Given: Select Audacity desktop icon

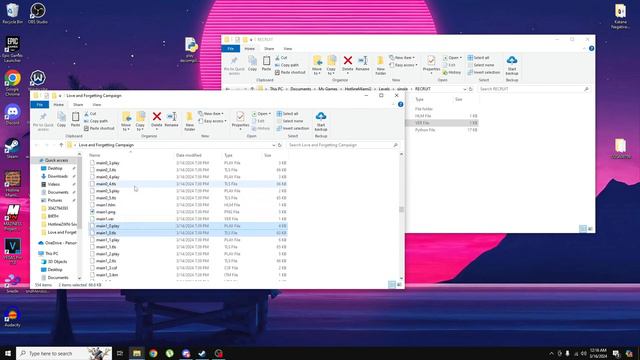Looking at the screenshot, I should pos(12,318).
